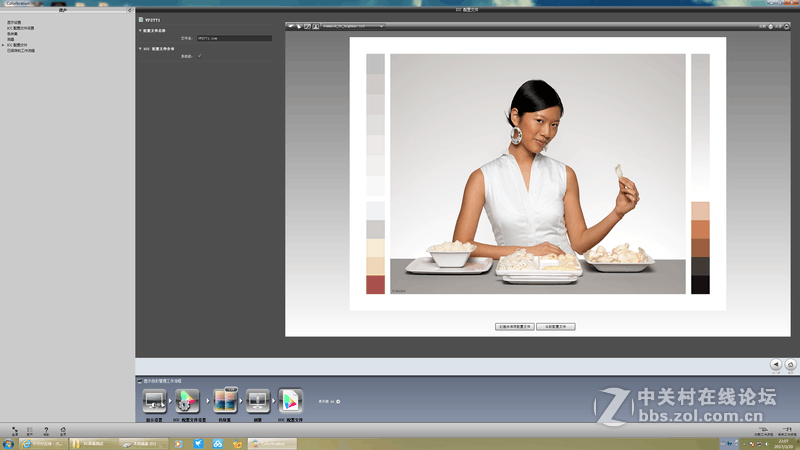Click the save workflow icon at bottom right
The height and width of the screenshot is (450, 800).
787,431
